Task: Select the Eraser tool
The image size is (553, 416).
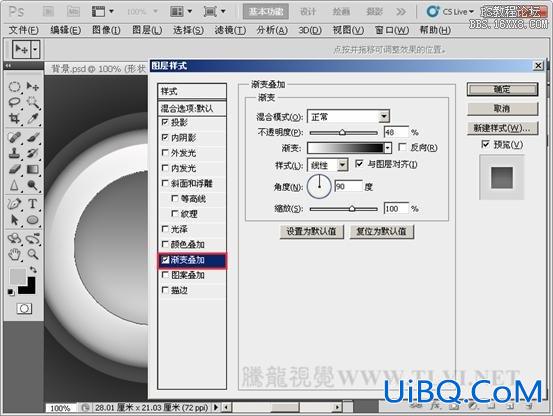Action: coord(14,169)
